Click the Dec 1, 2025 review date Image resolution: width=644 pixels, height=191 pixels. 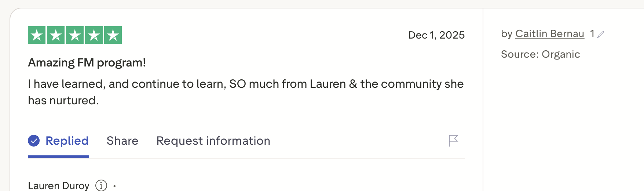(x=436, y=35)
